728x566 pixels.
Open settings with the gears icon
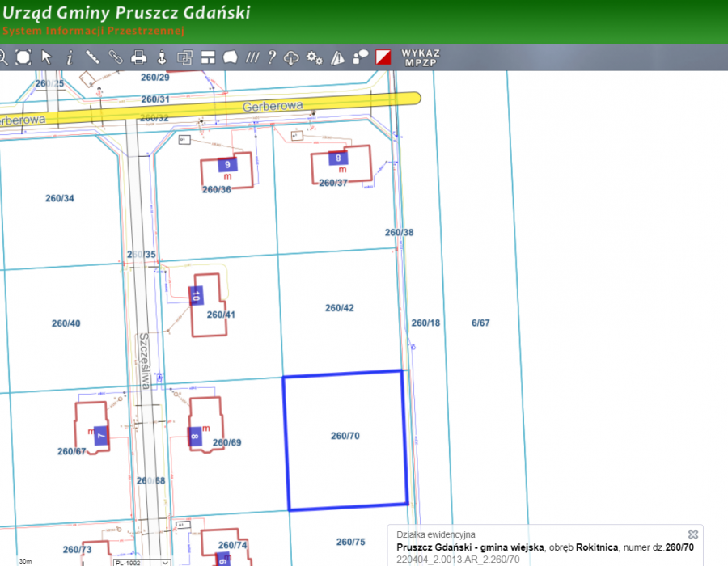tap(315, 57)
